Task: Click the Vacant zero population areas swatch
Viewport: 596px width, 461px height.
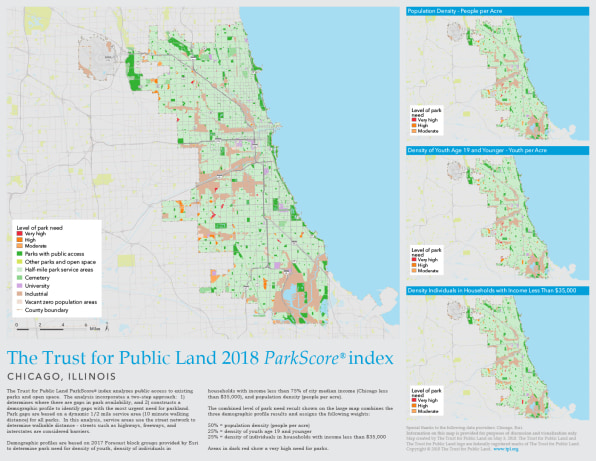Action: [x=19, y=302]
